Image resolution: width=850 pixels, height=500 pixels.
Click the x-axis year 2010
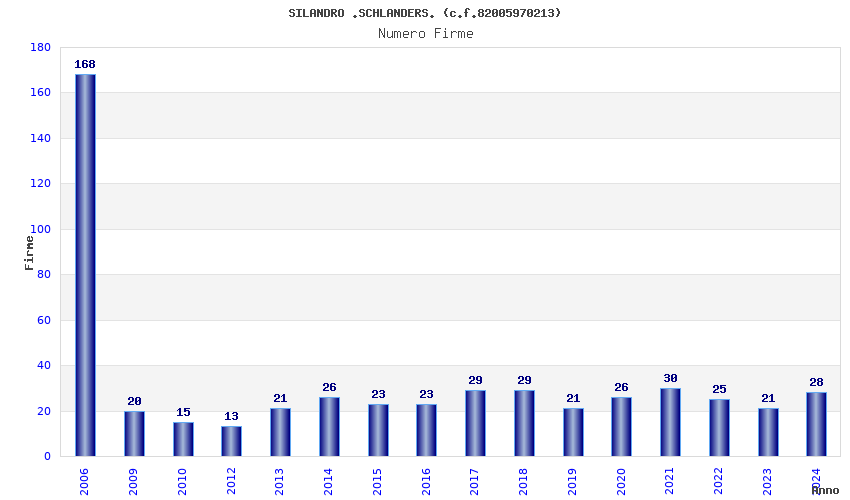[x=182, y=482]
